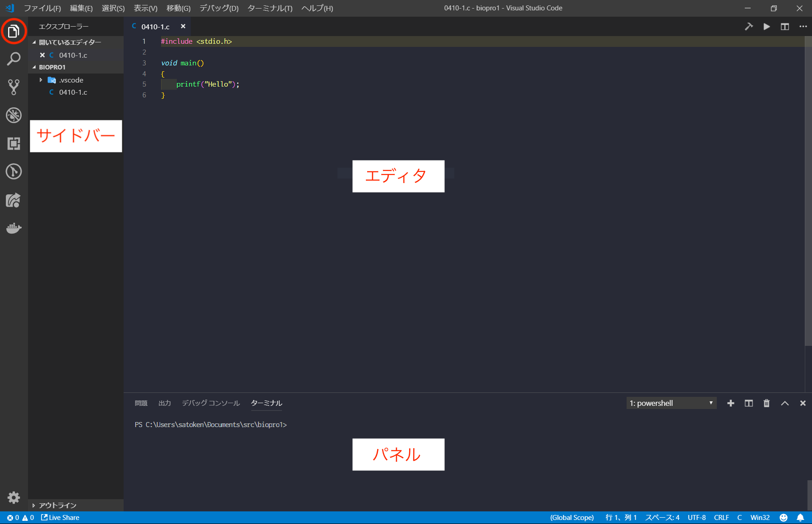The height and width of the screenshot is (524, 812).
Task: Open the デバッグ(D) menu
Action: coord(219,8)
